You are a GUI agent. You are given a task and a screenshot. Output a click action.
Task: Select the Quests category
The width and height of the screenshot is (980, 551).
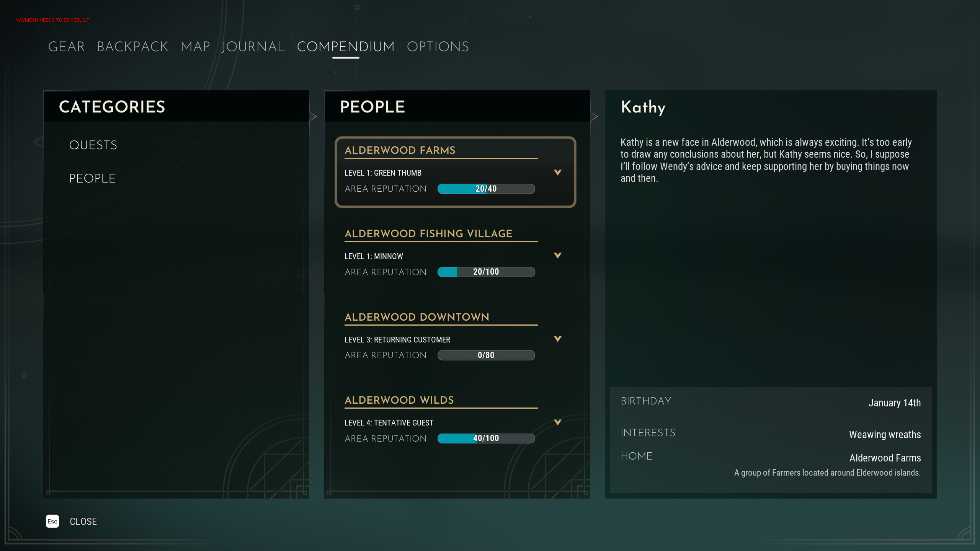click(93, 145)
